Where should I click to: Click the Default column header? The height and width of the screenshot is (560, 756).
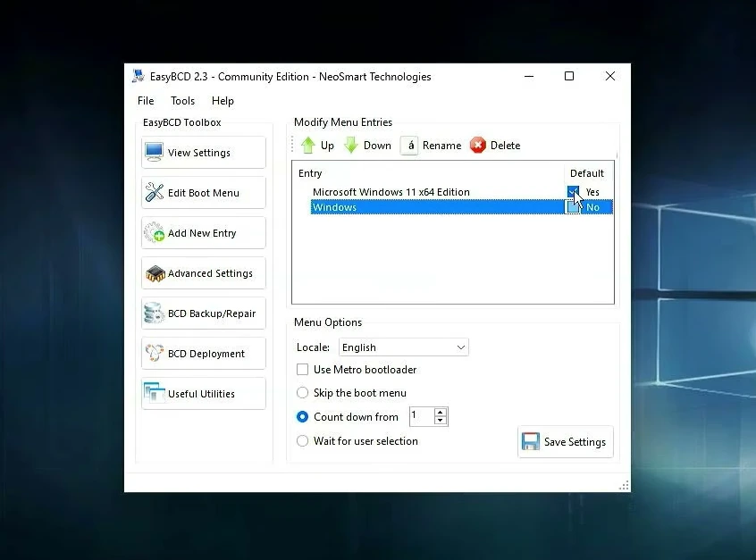(x=589, y=173)
